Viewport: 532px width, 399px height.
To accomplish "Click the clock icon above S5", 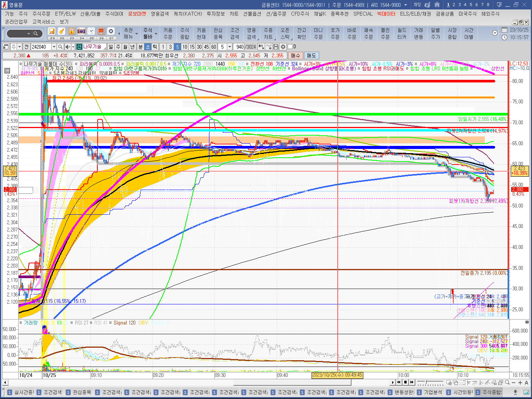I will 91,31.
